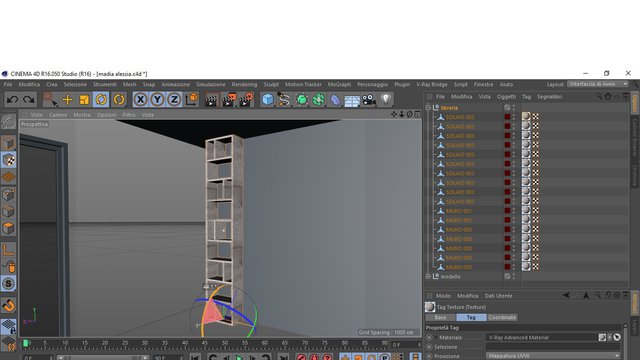Screen dimensions: 640x360
Task: Toggle the Proiezione parameter animation circle
Action: click(429, 356)
